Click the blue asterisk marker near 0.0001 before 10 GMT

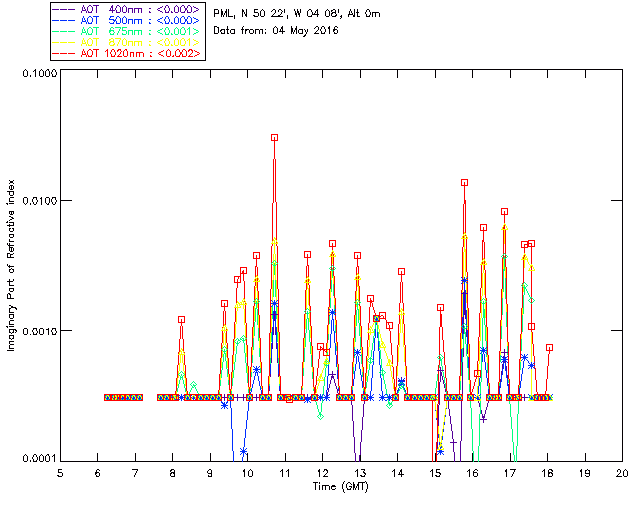click(x=244, y=451)
